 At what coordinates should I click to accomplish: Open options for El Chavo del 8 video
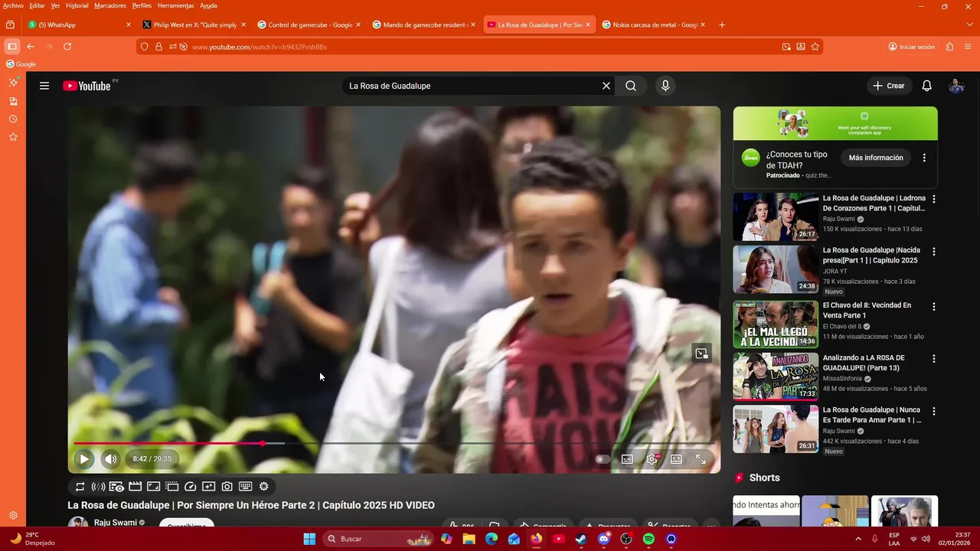click(x=933, y=306)
